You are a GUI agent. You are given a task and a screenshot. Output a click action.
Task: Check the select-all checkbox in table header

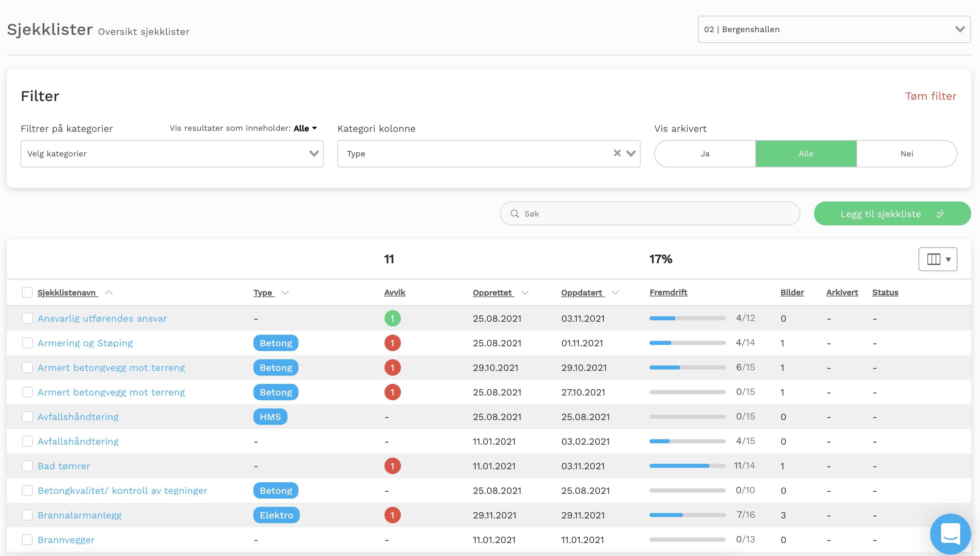pos(27,292)
